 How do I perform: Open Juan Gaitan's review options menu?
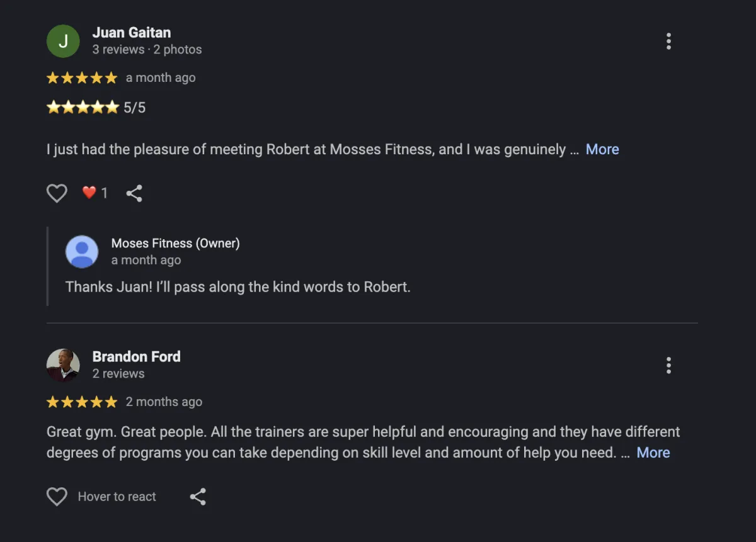coord(668,42)
